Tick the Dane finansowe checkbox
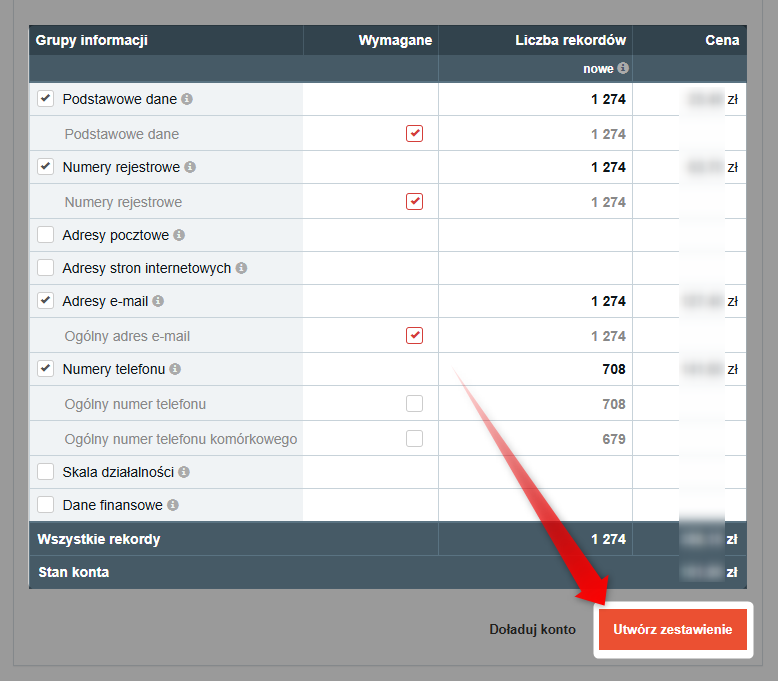The height and width of the screenshot is (681, 778). pos(45,505)
